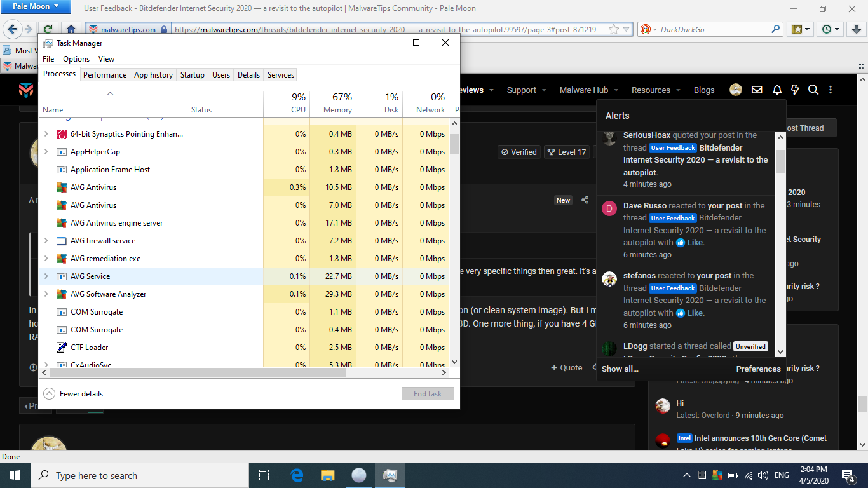Click Show all… in Alerts panel
Viewport: 868px width, 488px height.
tap(620, 369)
